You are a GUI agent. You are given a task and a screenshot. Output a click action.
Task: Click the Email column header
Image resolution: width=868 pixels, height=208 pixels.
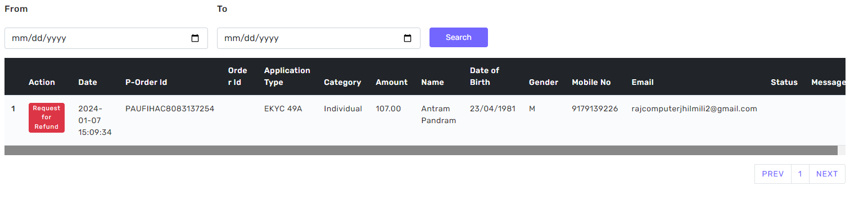point(643,82)
